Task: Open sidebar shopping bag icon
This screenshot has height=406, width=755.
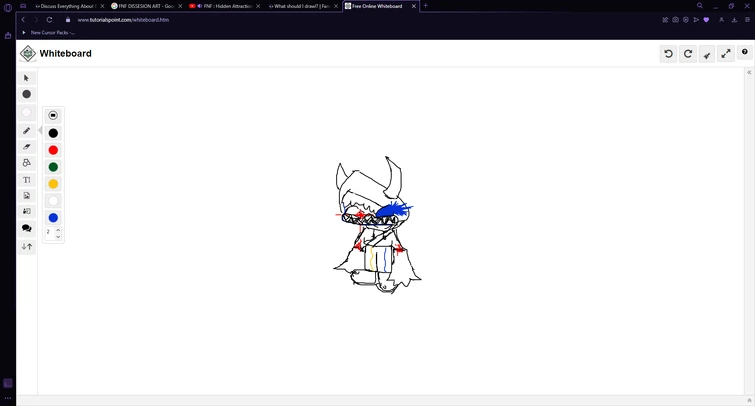Action: (8, 36)
